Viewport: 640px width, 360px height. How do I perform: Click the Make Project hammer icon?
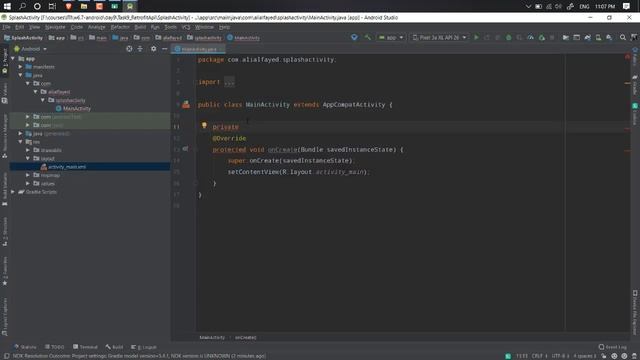[368, 37]
